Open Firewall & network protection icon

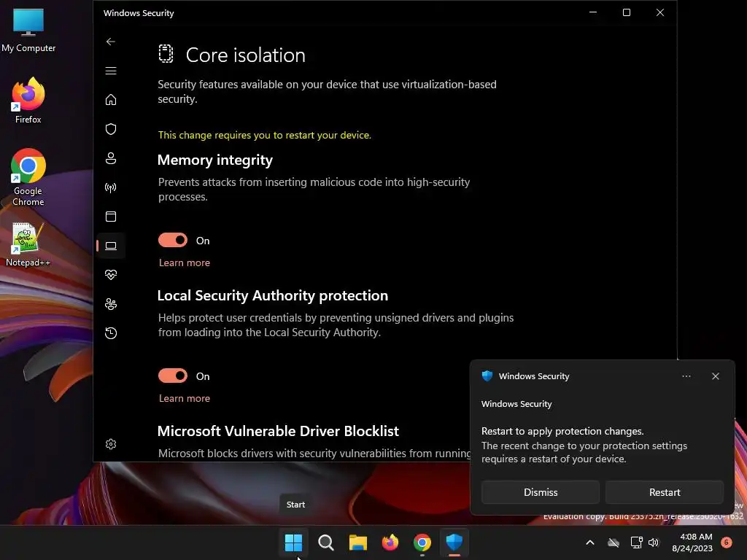point(111,187)
